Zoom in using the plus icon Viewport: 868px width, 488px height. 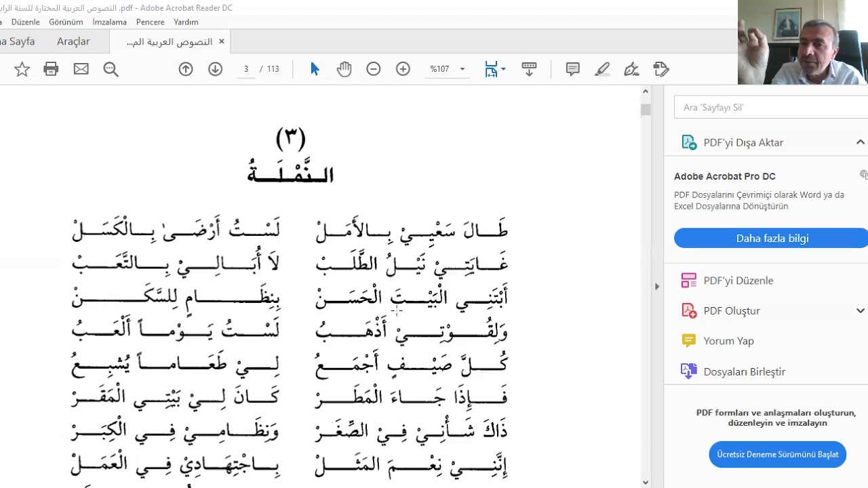tap(403, 69)
